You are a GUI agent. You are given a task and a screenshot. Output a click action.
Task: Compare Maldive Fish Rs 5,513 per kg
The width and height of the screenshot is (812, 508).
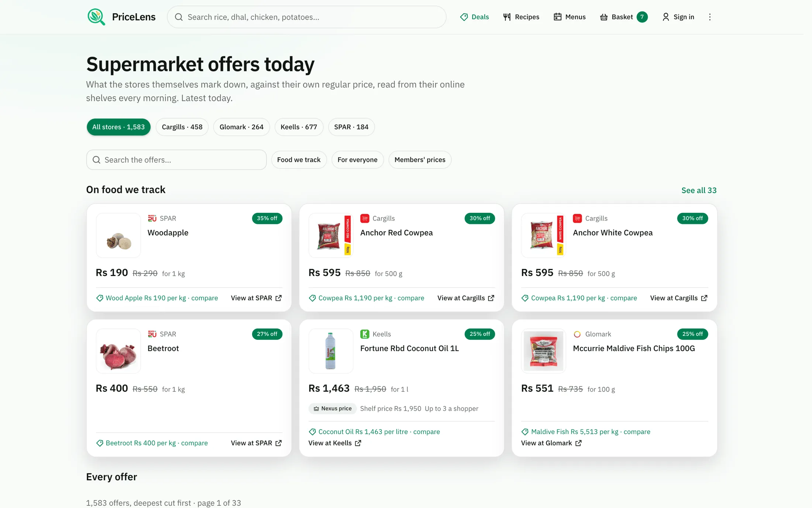(586, 432)
